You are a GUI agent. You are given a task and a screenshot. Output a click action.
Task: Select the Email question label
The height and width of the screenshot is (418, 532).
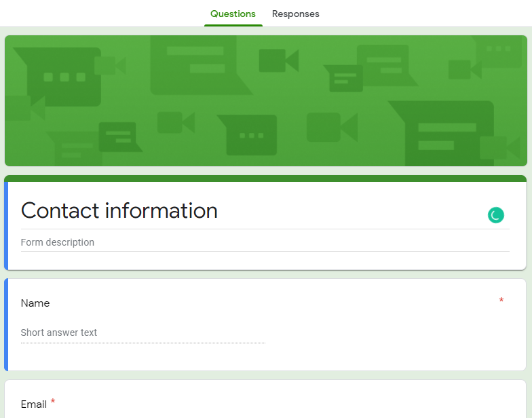tap(33, 404)
